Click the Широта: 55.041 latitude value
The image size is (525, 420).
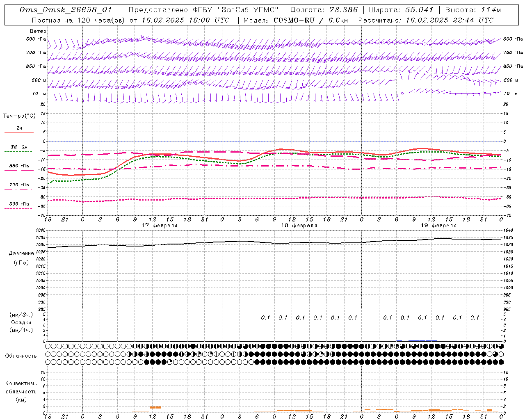pos(401,10)
